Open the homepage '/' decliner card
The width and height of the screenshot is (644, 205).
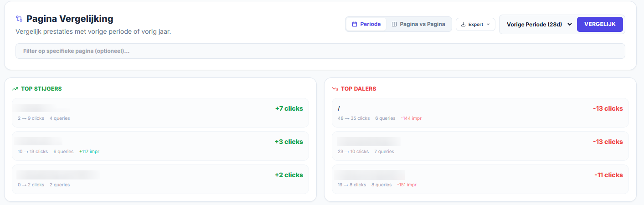[x=480, y=113]
